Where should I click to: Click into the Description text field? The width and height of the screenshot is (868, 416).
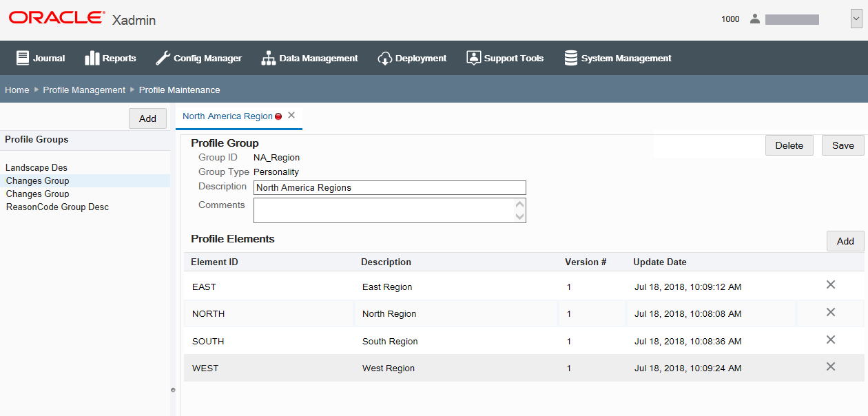(390, 187)
